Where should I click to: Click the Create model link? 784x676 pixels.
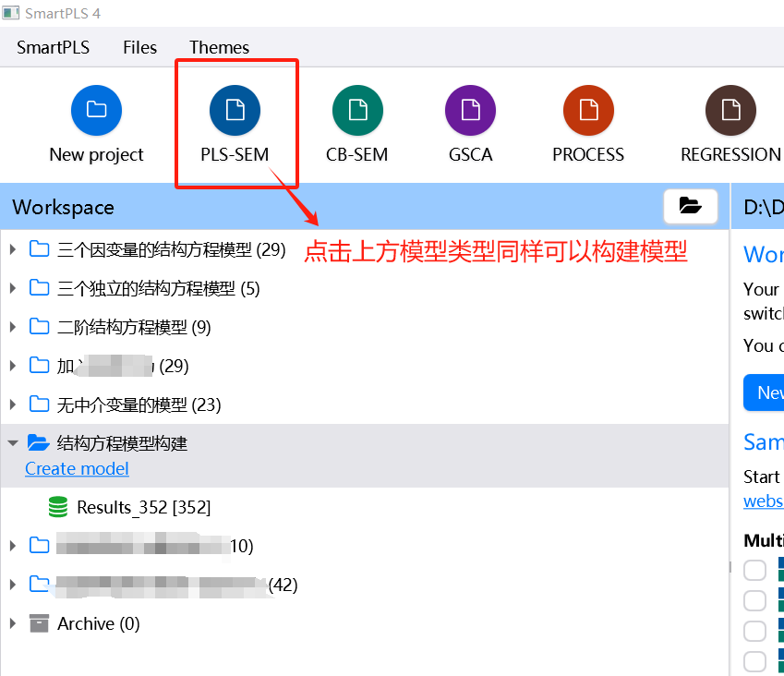(77, 469)
